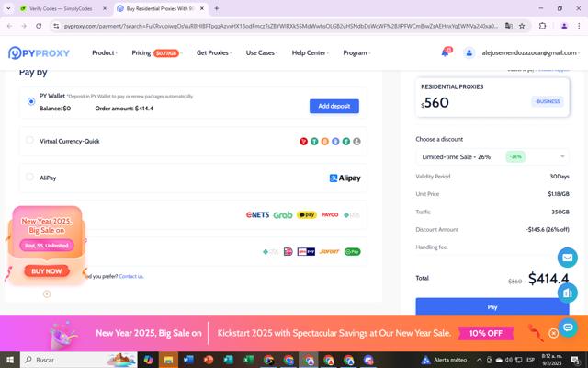Click the red Pricing price badge
Image resolution: width=588 pixels, height=368 pixels.
point(165,53)
